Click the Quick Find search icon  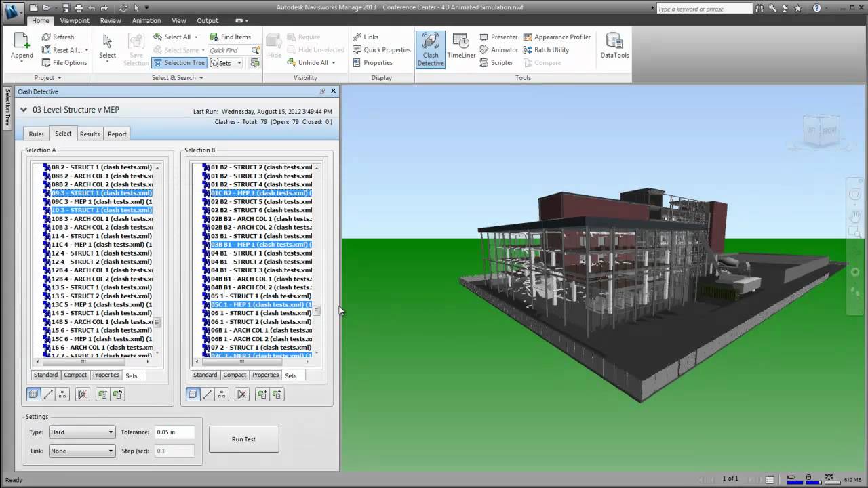[x=255, y=49]
